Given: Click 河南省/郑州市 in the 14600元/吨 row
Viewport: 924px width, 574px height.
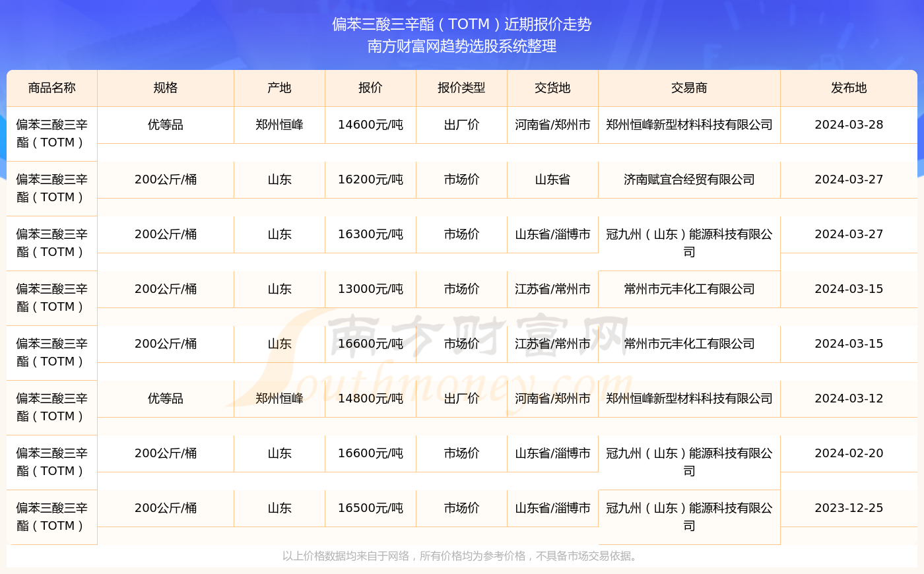Looking at the screenshot, I should pos(552,125).
